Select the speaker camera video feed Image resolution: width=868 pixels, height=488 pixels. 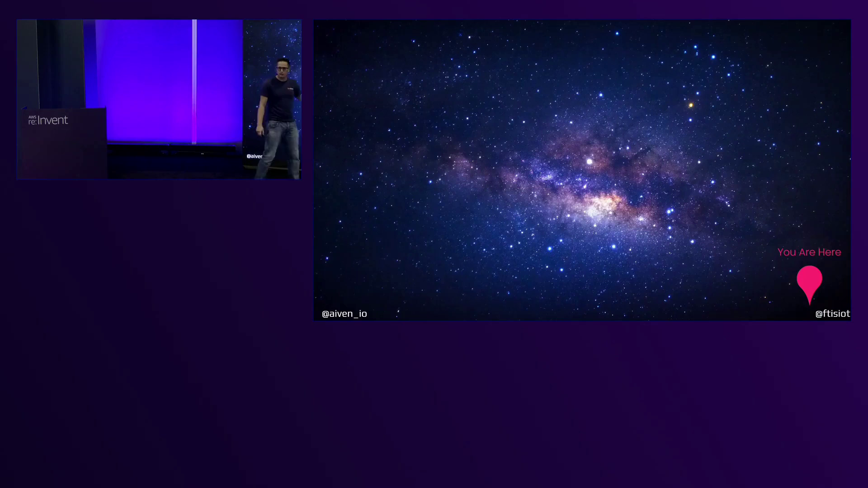coord(159,99)
